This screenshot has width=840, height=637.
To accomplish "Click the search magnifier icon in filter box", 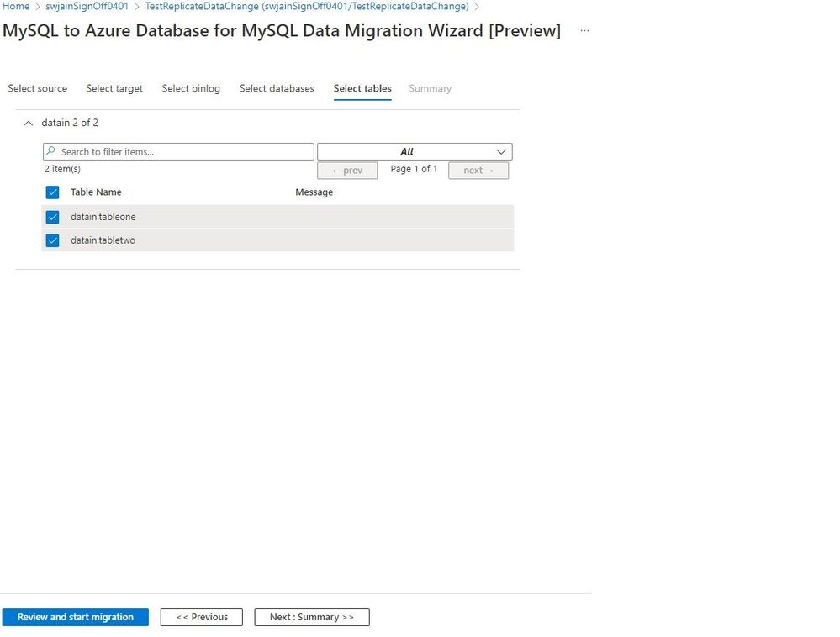I will pos(50,151).
